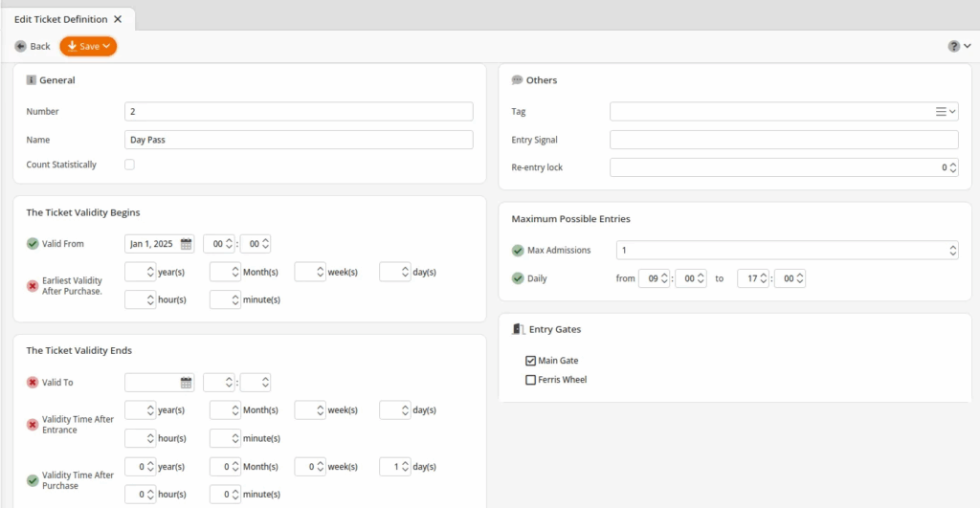Adjust Validity After Entrance year(s) spinner
The height and width of the screenshot is (508, 980).
coord(150,410)
